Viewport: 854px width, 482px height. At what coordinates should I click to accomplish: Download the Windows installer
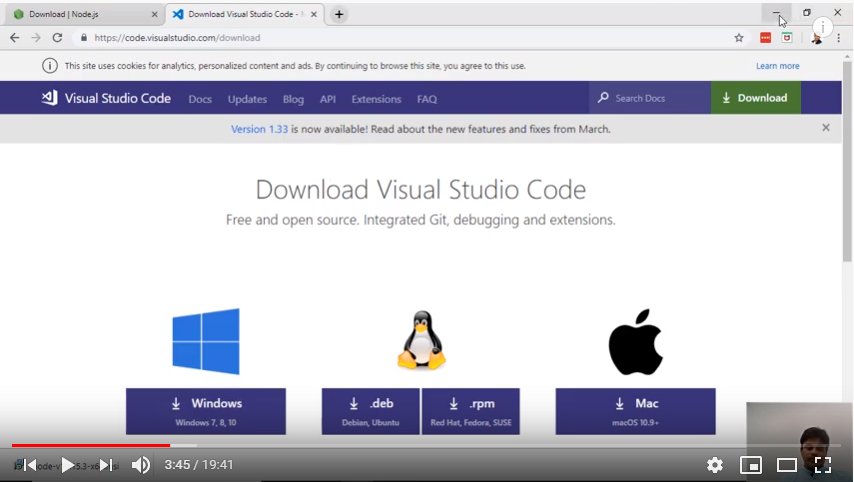tap(205, 410)
